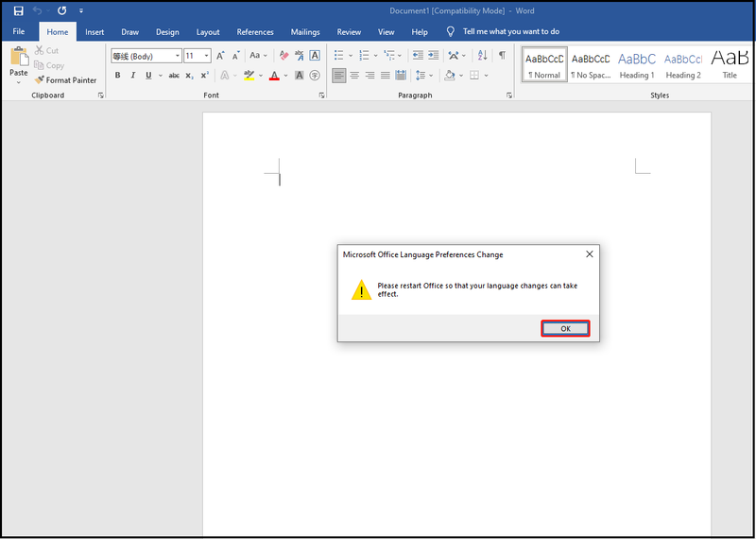Open the highlight color dropdown arrow
The image size is (756, 539).
pyautogui.click(x=261, y=76)
